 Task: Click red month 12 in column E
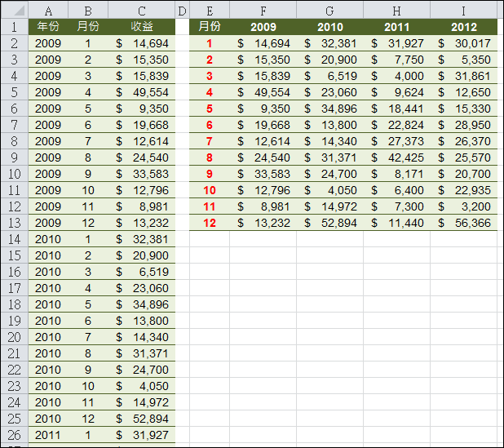tap(210, 223)
